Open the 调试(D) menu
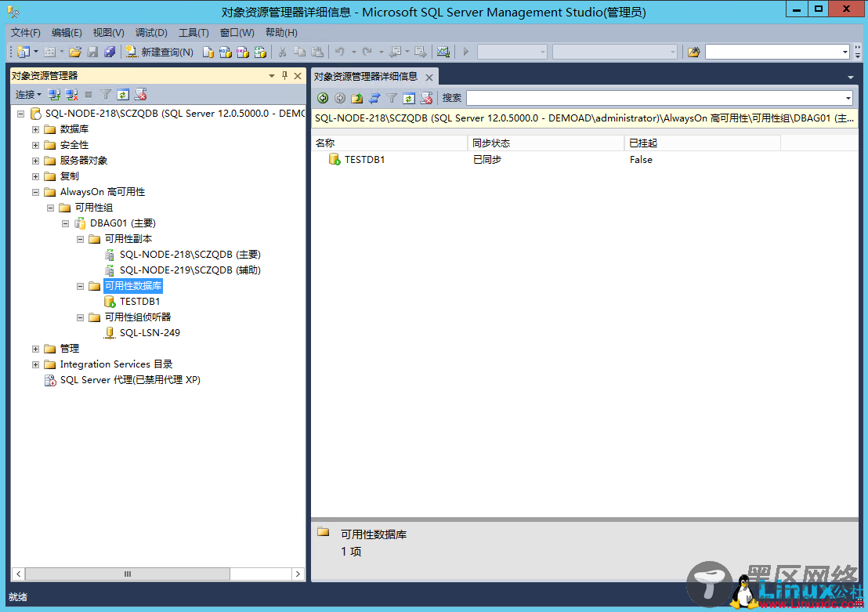This screenshot has height=612, width=868. pos(151,33)
